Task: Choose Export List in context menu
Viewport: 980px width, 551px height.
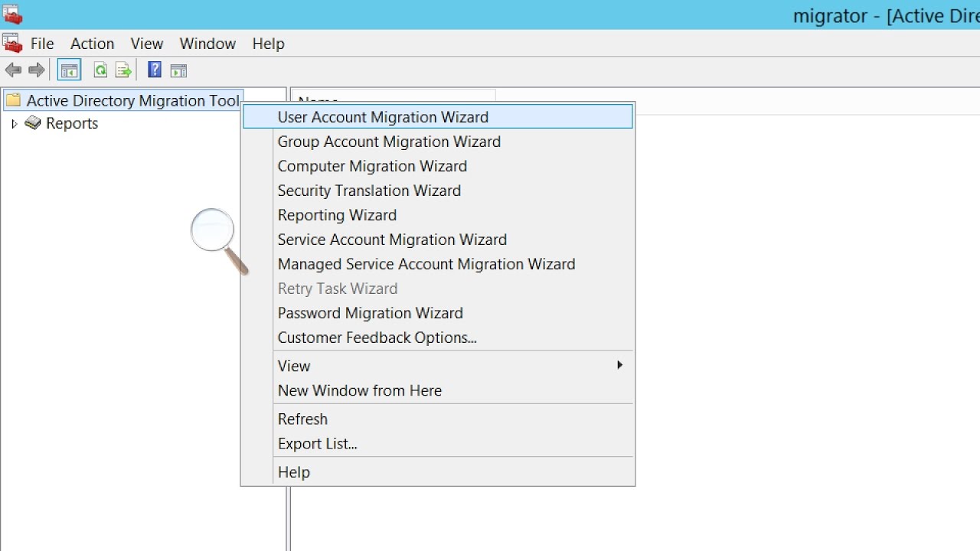Action: point(438,444)
